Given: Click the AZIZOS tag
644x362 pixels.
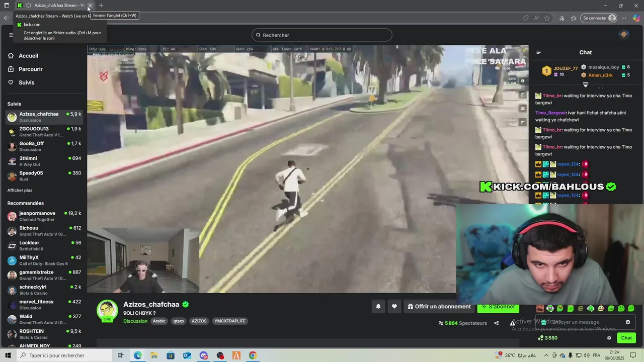Looking at the screenshot, I should 199,321.
